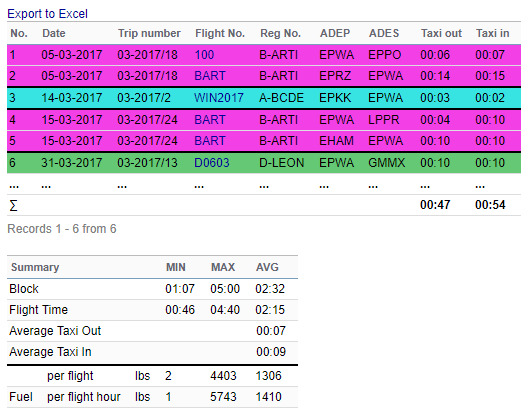Open the WIN2017 flight link

point(219,98)
